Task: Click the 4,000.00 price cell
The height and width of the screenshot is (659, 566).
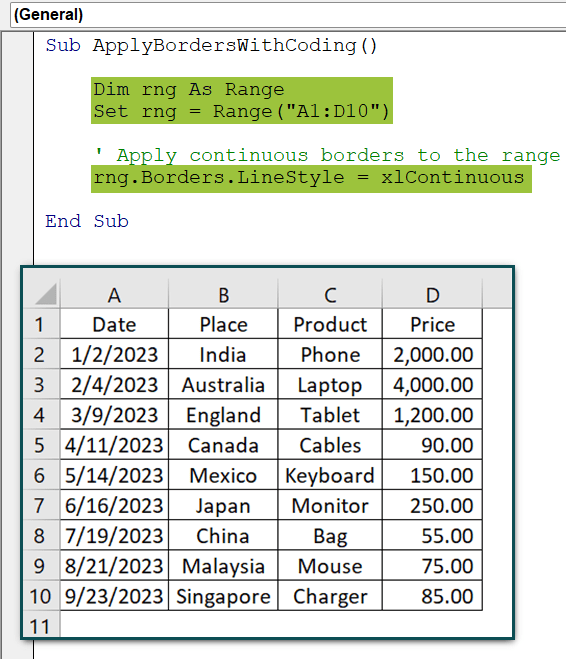Action: (432, 385)
